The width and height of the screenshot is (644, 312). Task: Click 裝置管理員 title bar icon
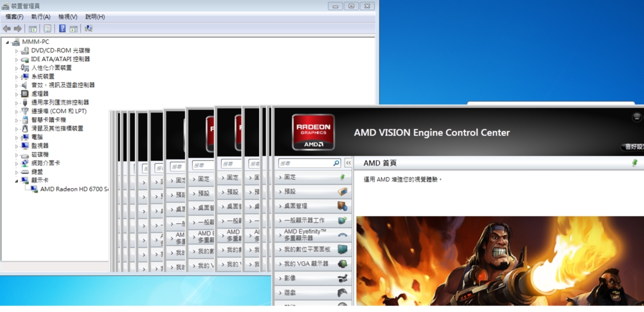click(x=6, y=6)
